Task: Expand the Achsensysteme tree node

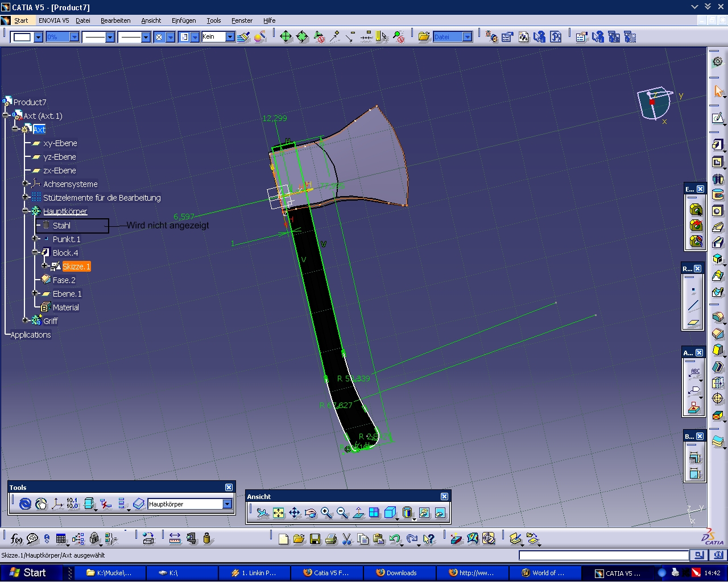Action: (x=25, y=183)
